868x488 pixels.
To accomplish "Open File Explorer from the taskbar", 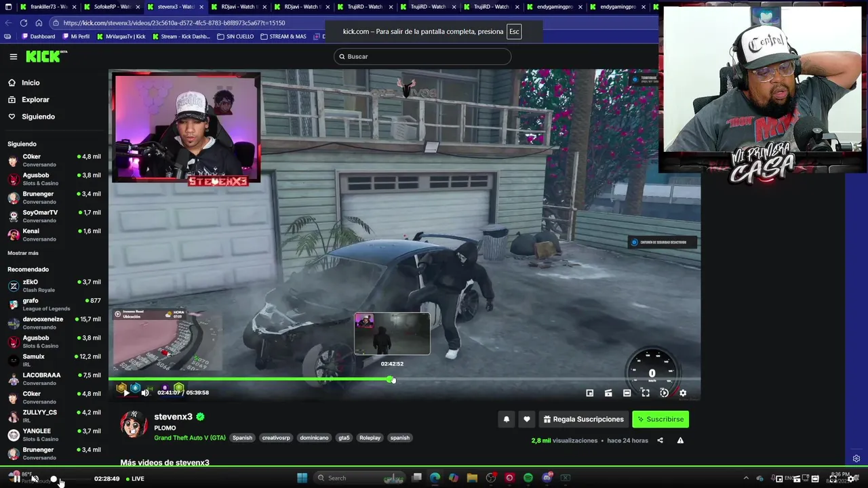I will [472, 478].
